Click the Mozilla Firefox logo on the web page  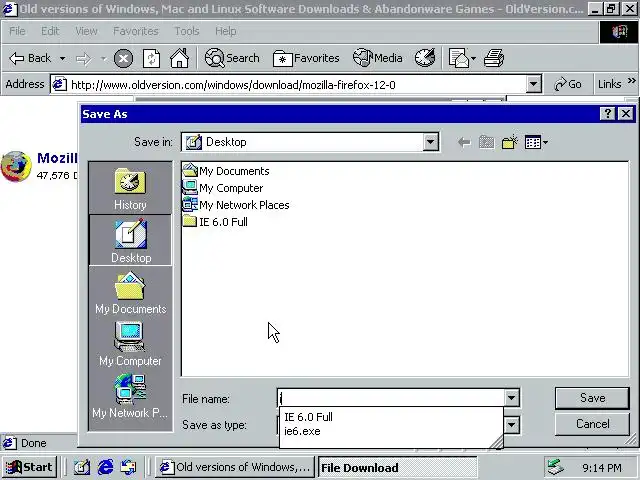tap(16, 167)
